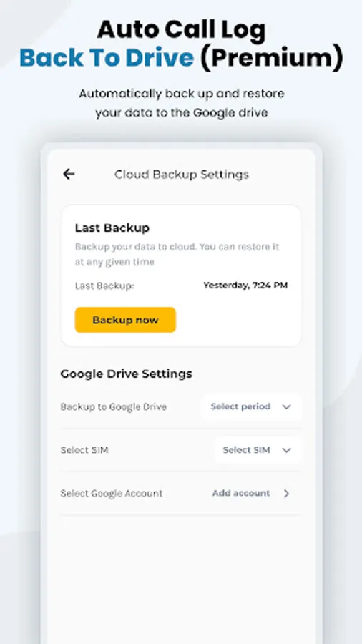Image resolution: width=362 pixels, height=644 pixels.
Task: Click chevron arrow next to Select period
Action: (286, 406)
